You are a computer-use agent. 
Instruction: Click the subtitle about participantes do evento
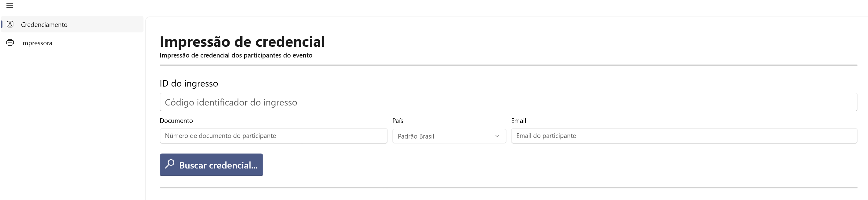236,55
